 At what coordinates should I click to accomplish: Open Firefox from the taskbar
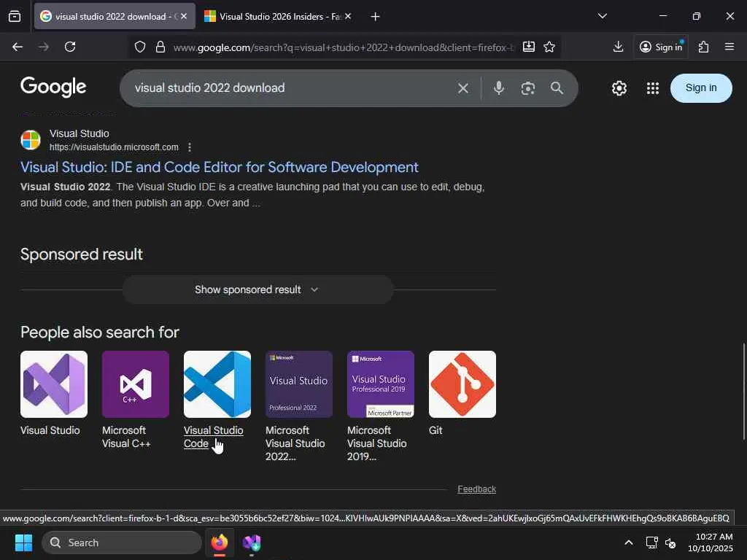(x=219, y=542)
